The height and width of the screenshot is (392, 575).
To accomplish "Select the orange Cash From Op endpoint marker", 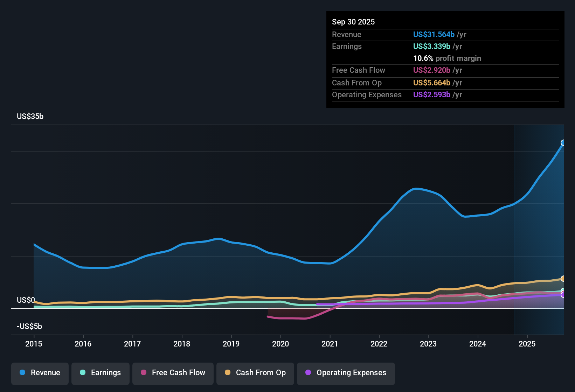I will click(x=563, y=279).
